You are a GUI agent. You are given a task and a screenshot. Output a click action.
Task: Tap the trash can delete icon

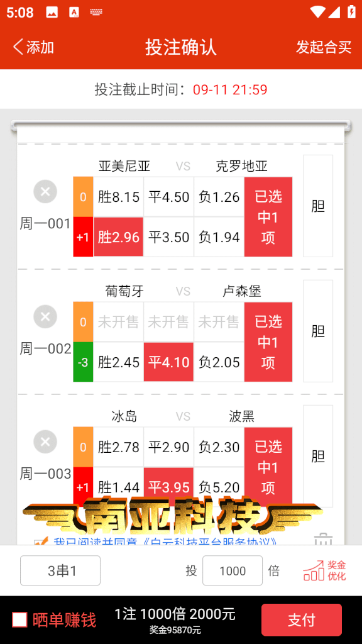click(323, 539)
